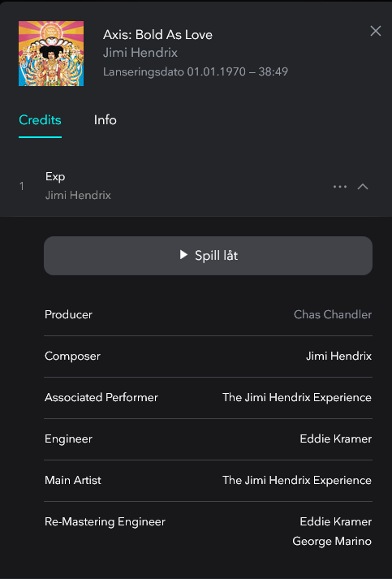The image size is (392, 579).
Task: Open Eddie Kramer under Re-Mastering Engineer
Action: click(x=336, y=521)
